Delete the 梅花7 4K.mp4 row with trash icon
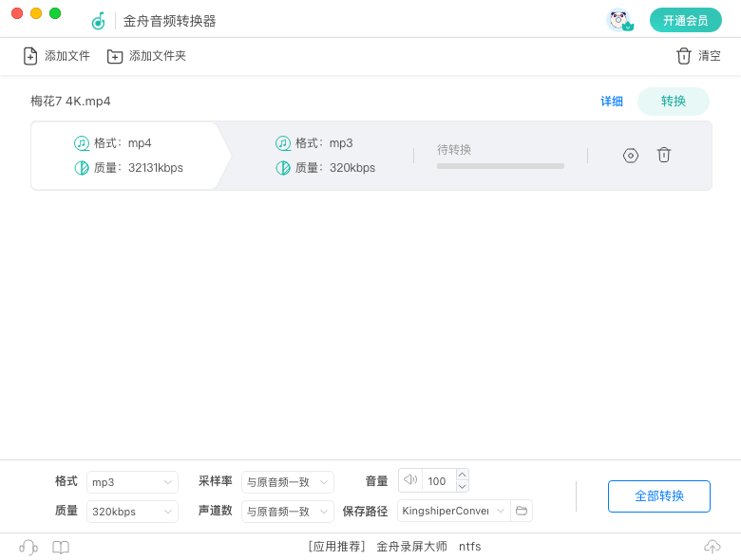 (663, 155)
